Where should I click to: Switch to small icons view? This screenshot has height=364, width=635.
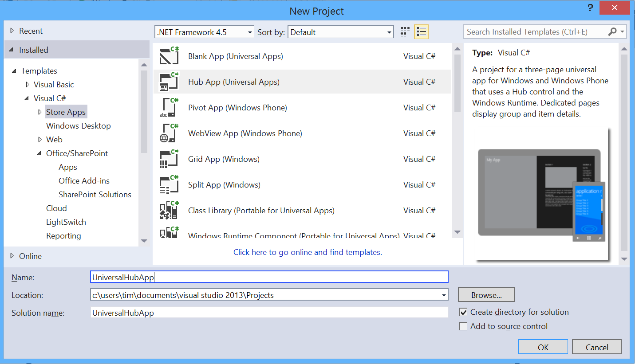coord(404,31)
